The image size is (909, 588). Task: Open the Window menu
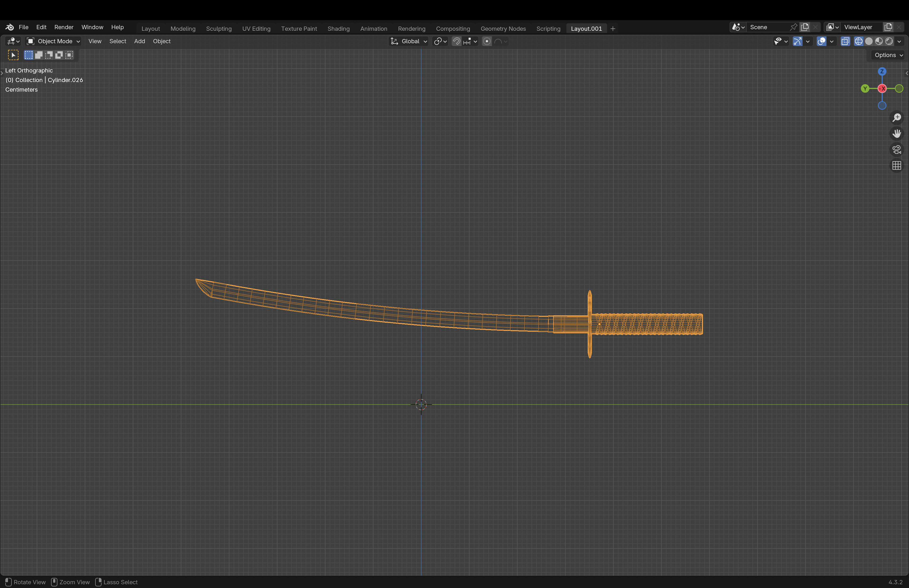92,27
